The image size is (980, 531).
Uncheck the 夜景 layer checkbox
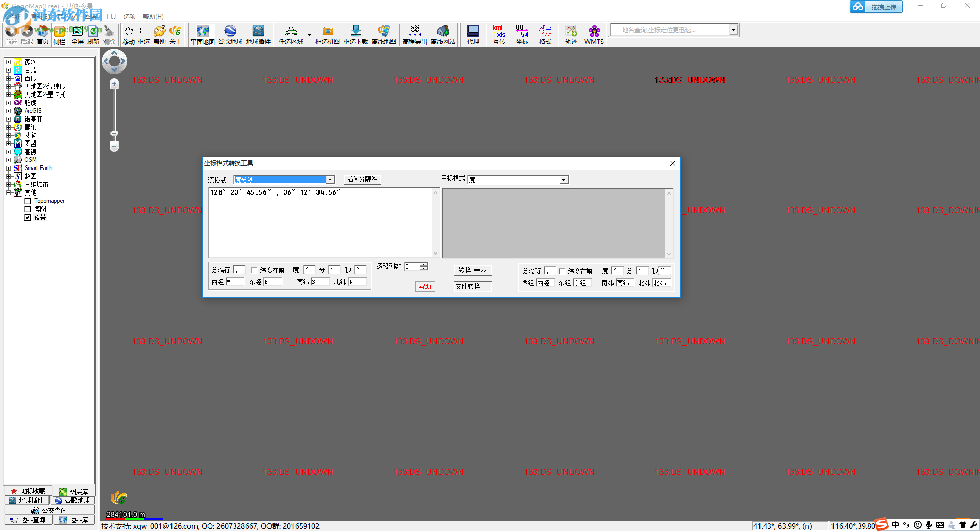coord(28,217)
